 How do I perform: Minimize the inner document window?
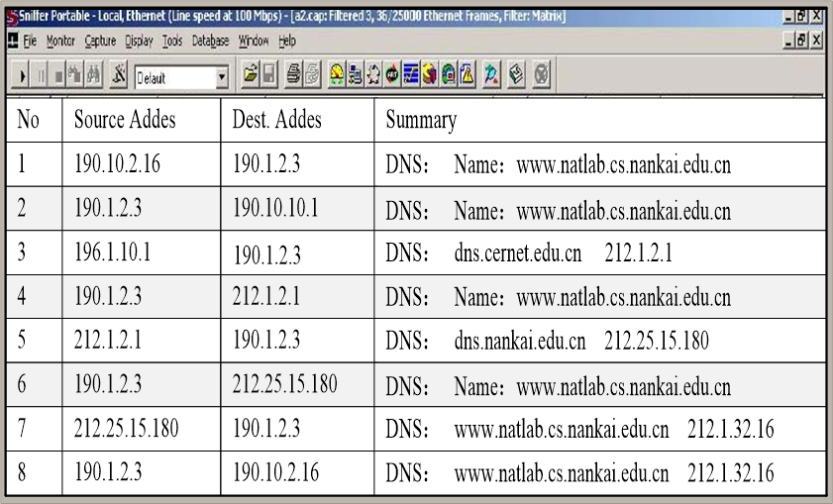[788, 40]
